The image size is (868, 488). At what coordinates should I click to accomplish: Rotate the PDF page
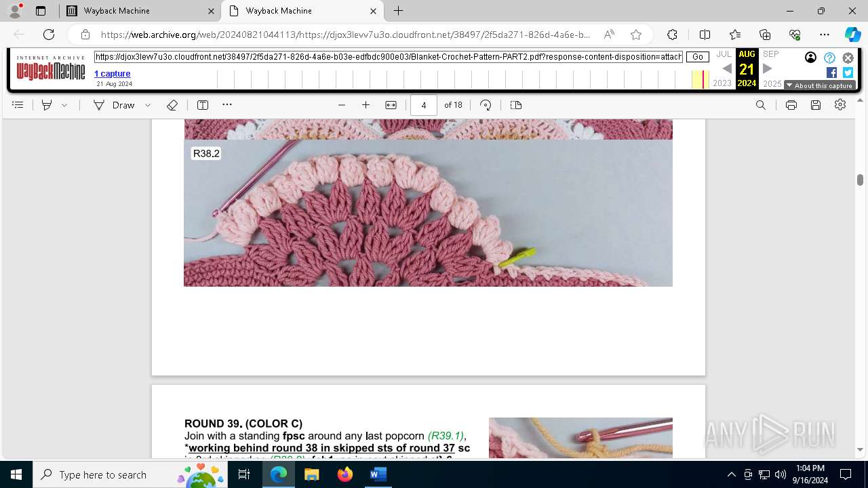[486, 105]
